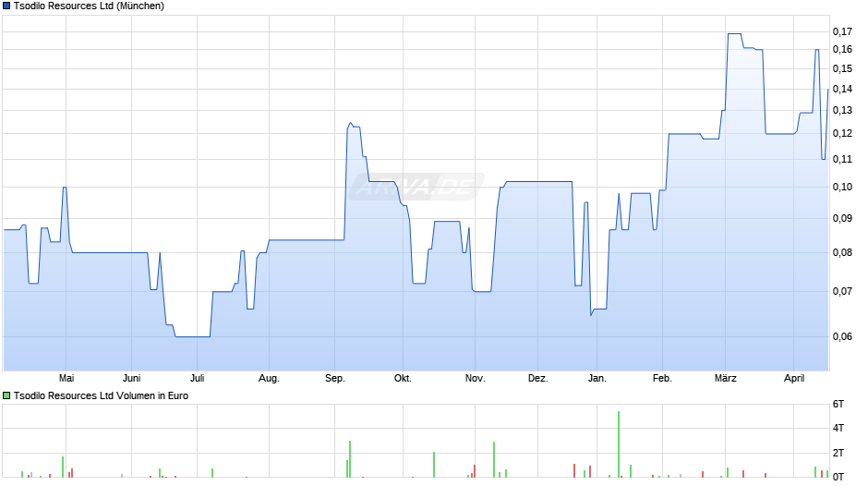Screen dimensions: 868x486
Task: Click the 'März' month label
Action: point(725,378)
